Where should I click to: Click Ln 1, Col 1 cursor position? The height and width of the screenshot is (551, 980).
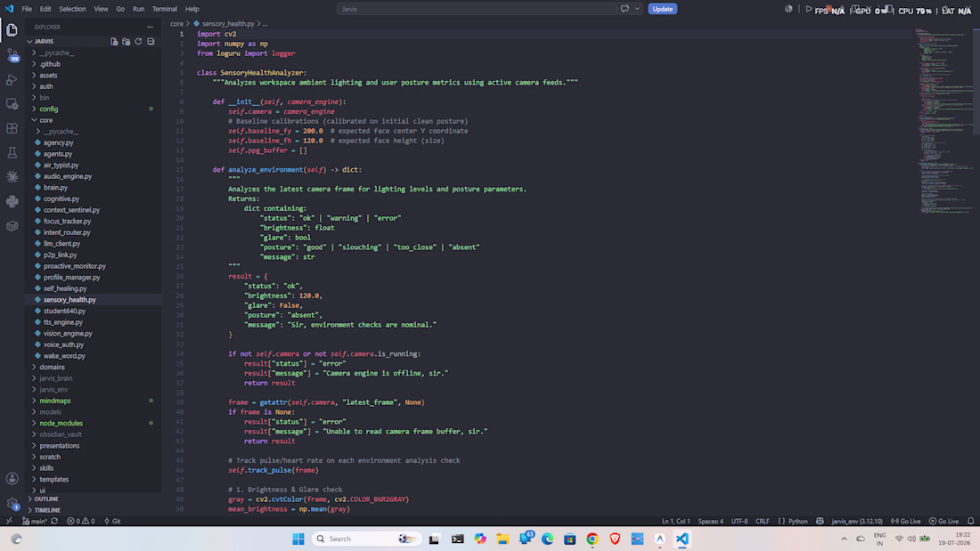point(675,521)
